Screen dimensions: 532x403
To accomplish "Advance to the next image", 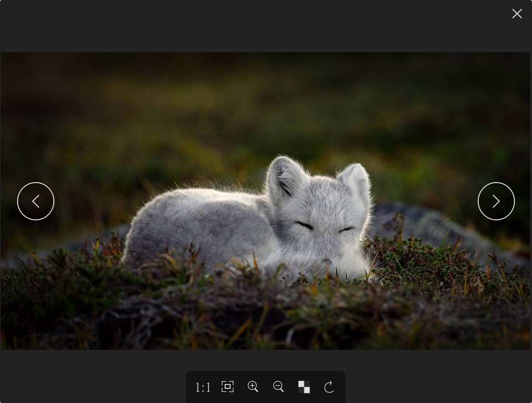I will [496, 201].
